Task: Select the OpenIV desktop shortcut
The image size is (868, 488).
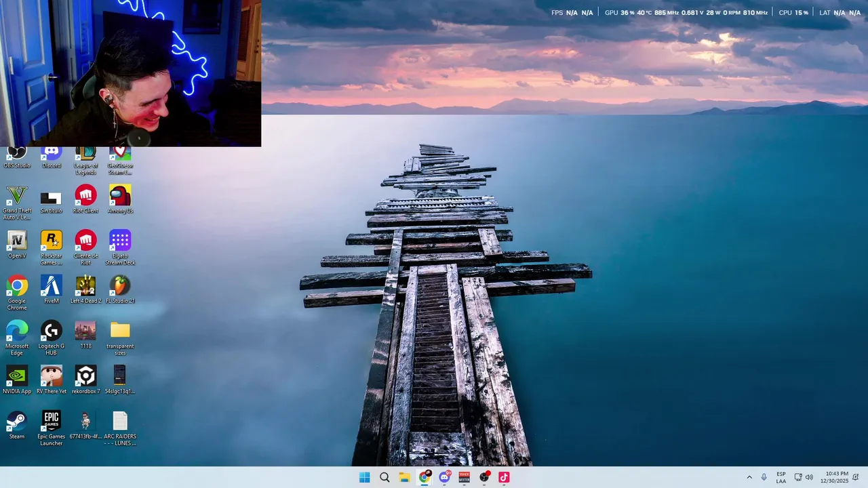Action: pyautogui.click(x=17, y=245)
